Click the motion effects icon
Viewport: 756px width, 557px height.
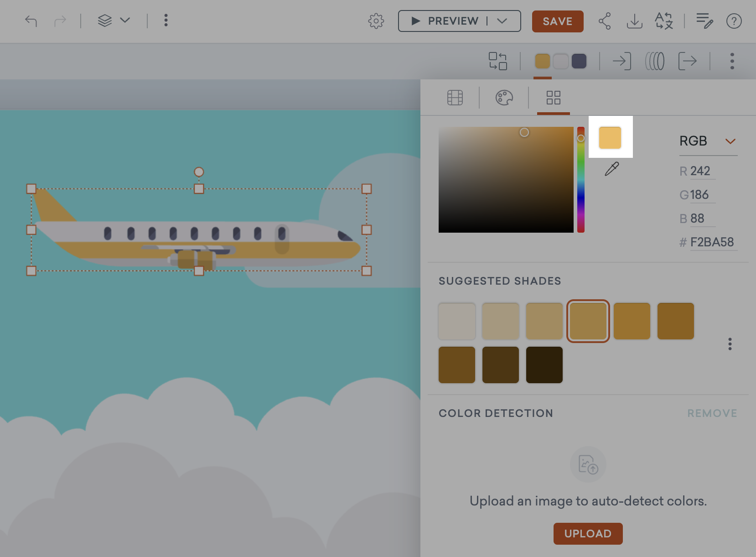point(655,61)
